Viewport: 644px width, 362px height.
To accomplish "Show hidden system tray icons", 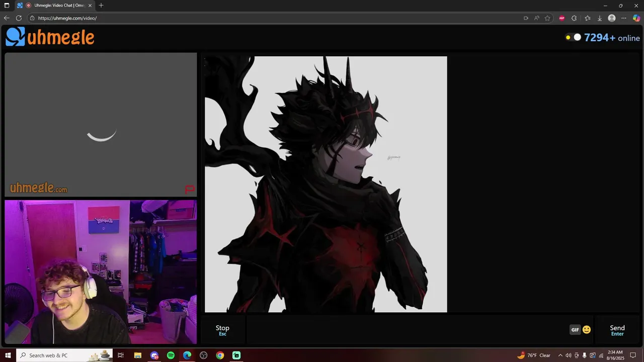I will tap(560, 355).
